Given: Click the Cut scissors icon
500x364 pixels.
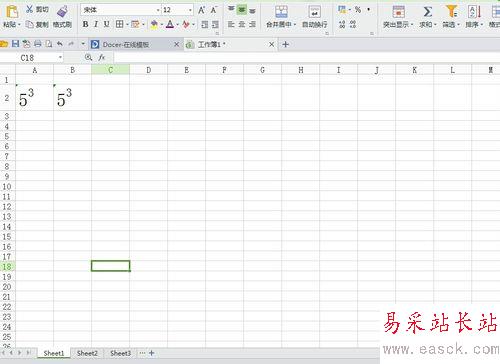Looking at the screenshot, I should point(29,9).
